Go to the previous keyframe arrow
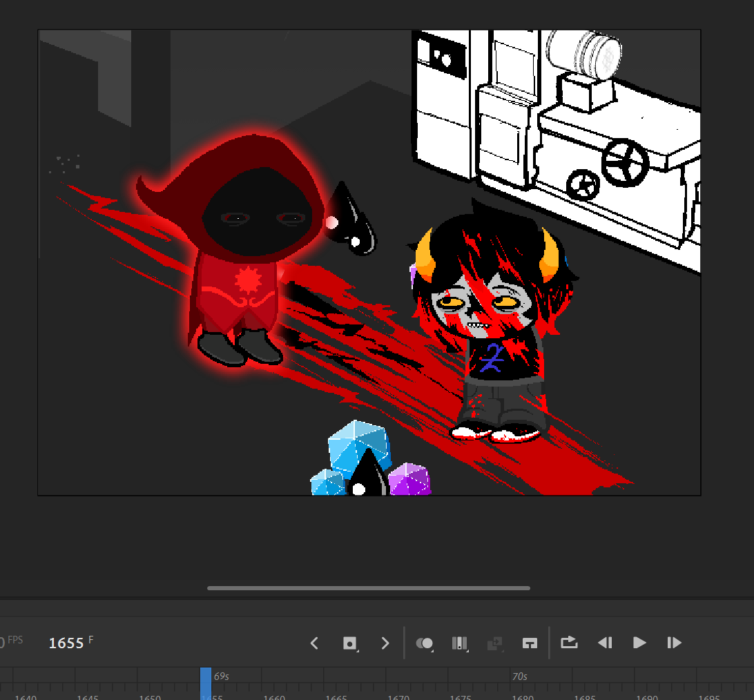754x700 pixels. pyautogui.click(x=314, y=643)
